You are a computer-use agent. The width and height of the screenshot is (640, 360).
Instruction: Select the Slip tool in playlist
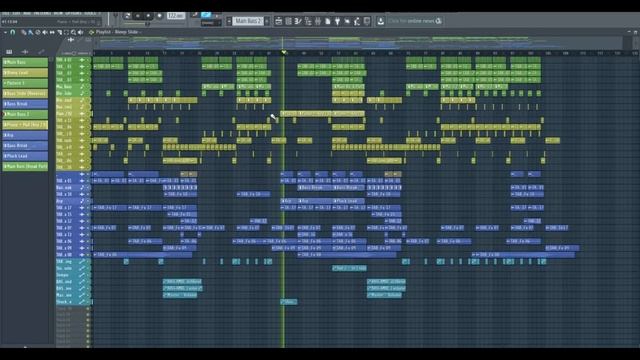point(52,32)
